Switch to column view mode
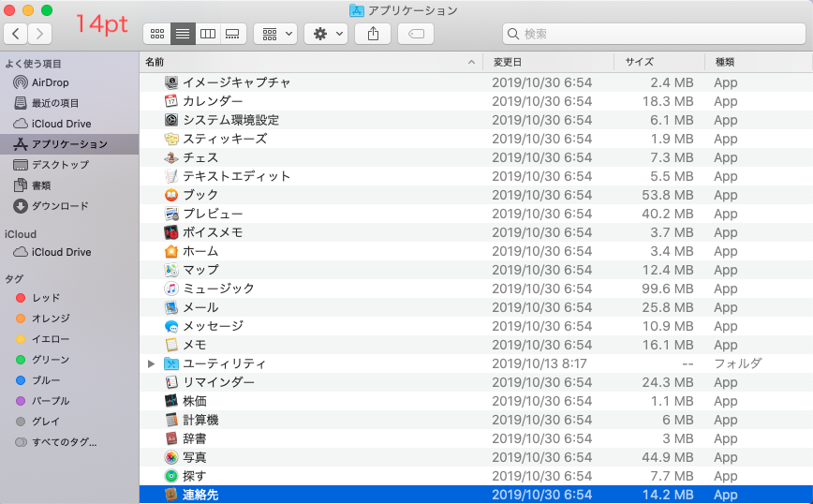The height and width of the screenshot is (504, 813). click(207, 34)
